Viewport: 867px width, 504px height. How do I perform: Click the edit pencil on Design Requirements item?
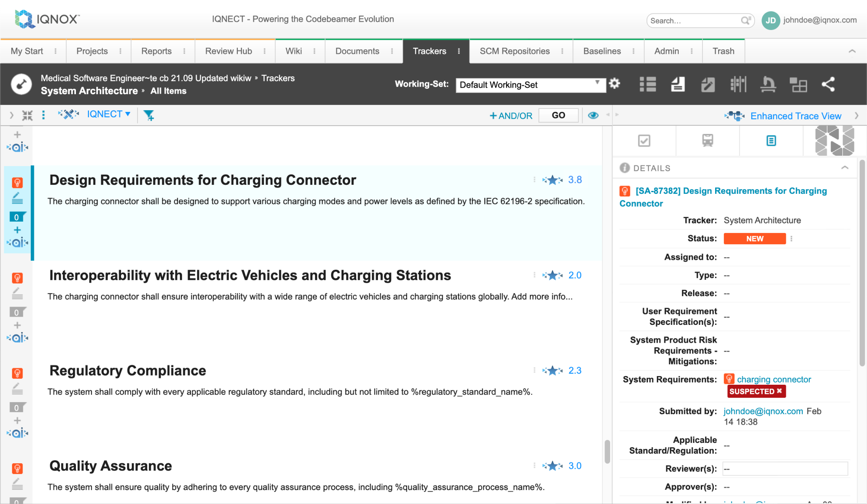click(17, 198)
